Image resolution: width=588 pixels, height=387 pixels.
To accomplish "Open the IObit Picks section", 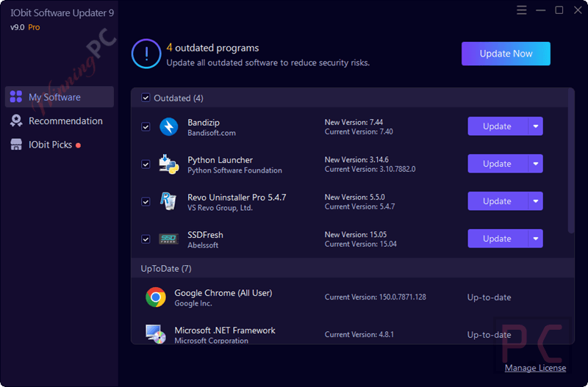I will (60, 145).
